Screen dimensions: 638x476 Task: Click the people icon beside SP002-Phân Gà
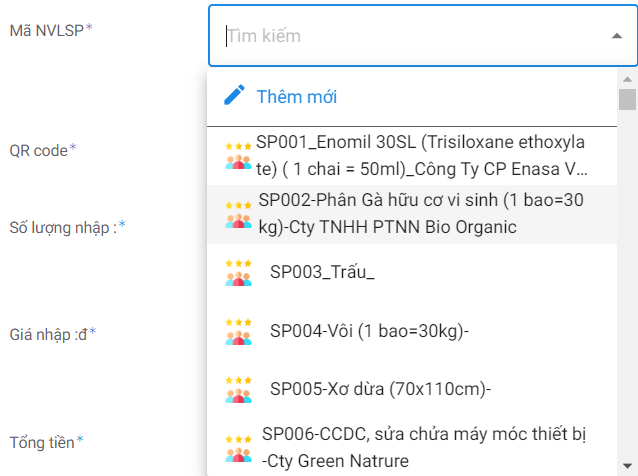point(238,213)
